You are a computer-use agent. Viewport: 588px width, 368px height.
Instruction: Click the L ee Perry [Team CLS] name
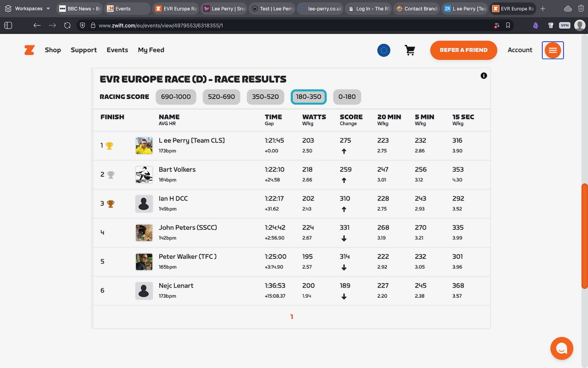[x=192, y=141]
